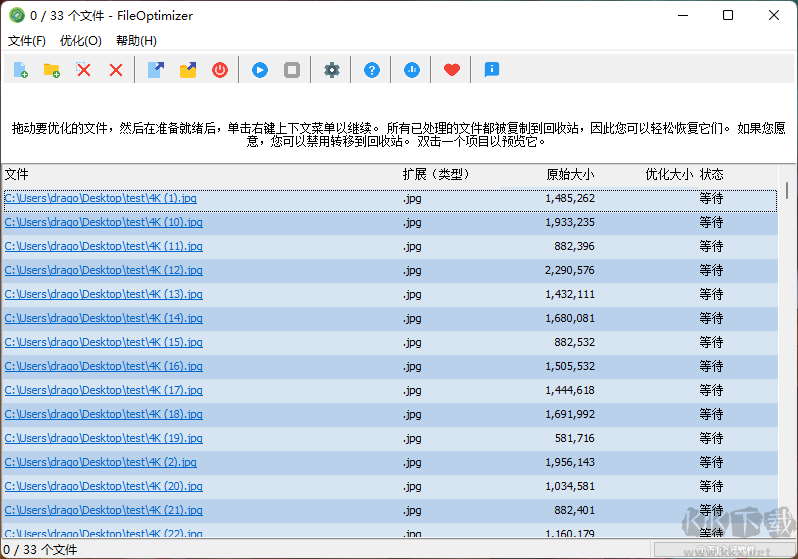Open the 帮助(H) menu
Image resolution: width=798 pixels, height=559 pixels.
(136, 41)
